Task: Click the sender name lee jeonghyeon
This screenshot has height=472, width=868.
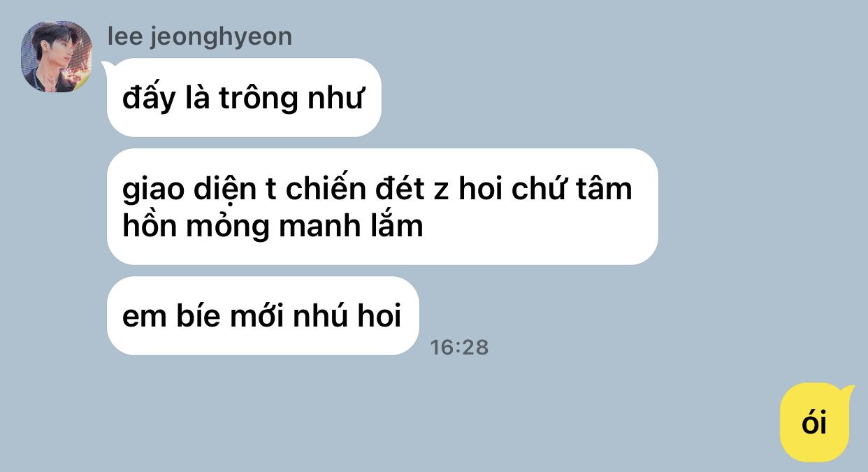Action: click(x=200, y=36)
